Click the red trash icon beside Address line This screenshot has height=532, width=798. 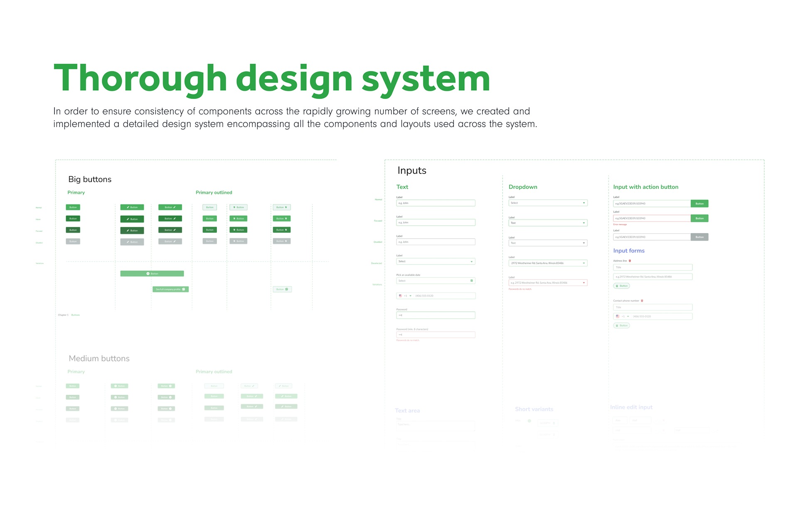click(630, 261)
